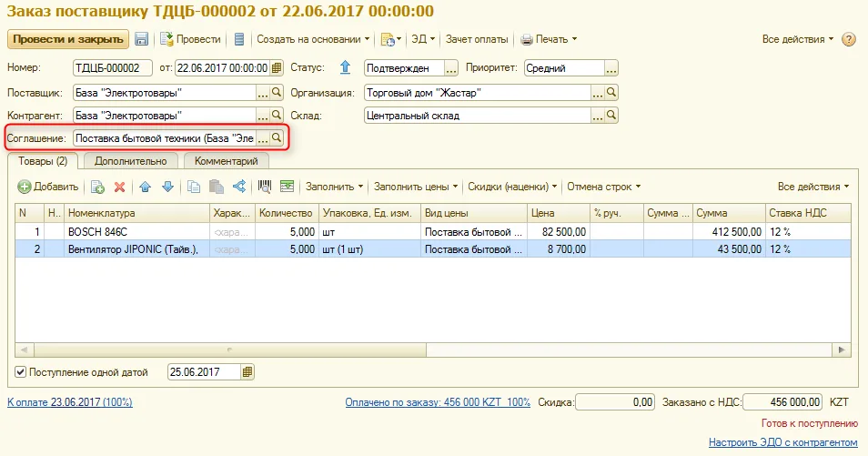Click ellipsis button in Организация field

tap(597, 93)
